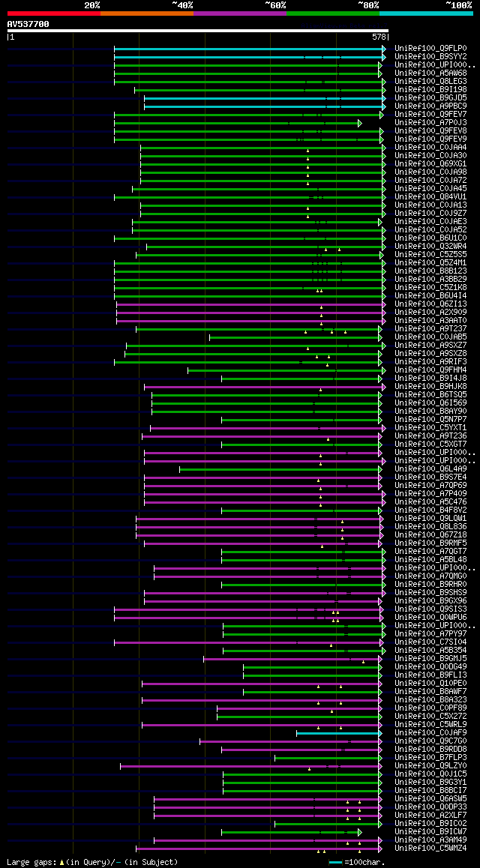Click hit label UniRef100_Q10PE0
The width and height of the screenshot is (480, 868).
click(x=430, y=684)
